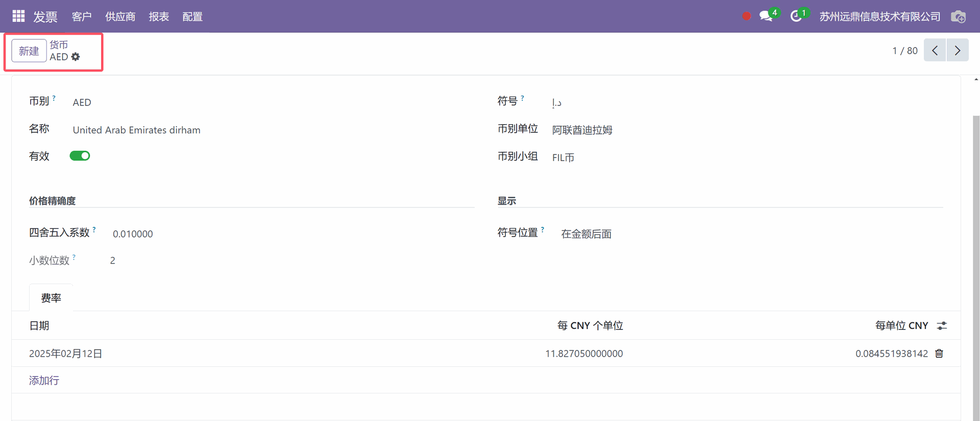Click the 发票 app title
Viewport: 980px width, 421px height.
[x=45, y=16]
